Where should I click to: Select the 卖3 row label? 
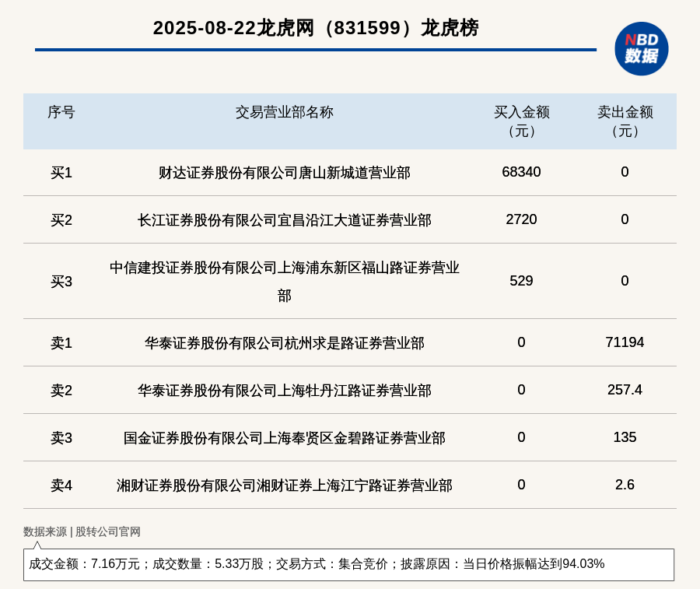click(x=61, y=437)
